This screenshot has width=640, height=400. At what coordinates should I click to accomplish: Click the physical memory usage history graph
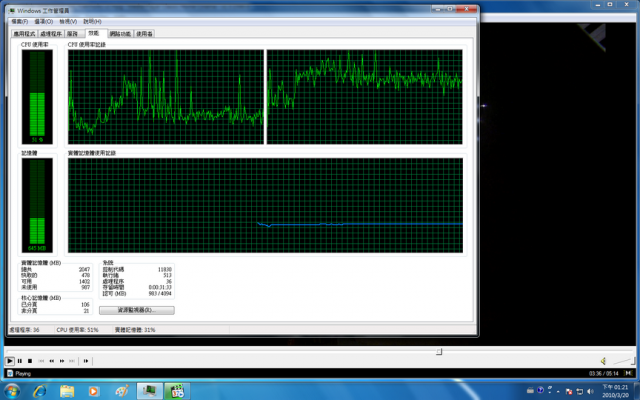coord(265,206)
